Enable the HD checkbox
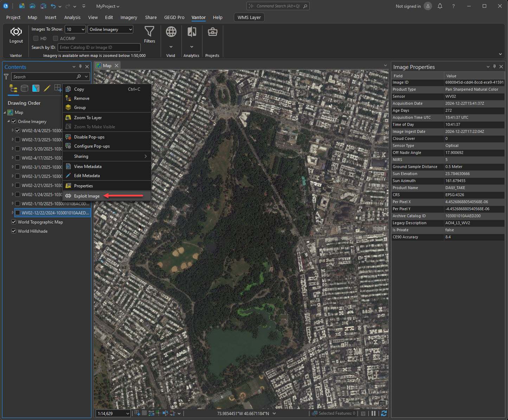Image resolution: width=508 pixels, height=420 pixels. pyautogui.click(x=36, y=38)
